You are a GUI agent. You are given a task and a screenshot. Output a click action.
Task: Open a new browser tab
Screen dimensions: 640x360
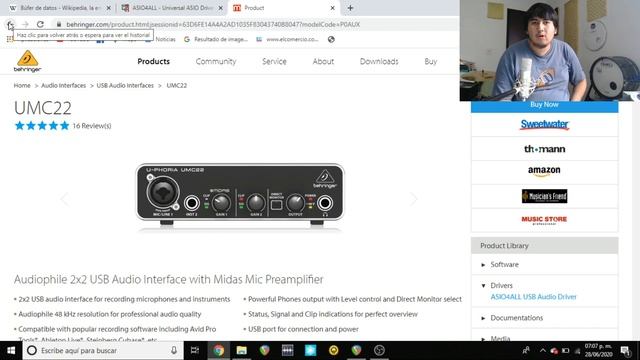350,8
